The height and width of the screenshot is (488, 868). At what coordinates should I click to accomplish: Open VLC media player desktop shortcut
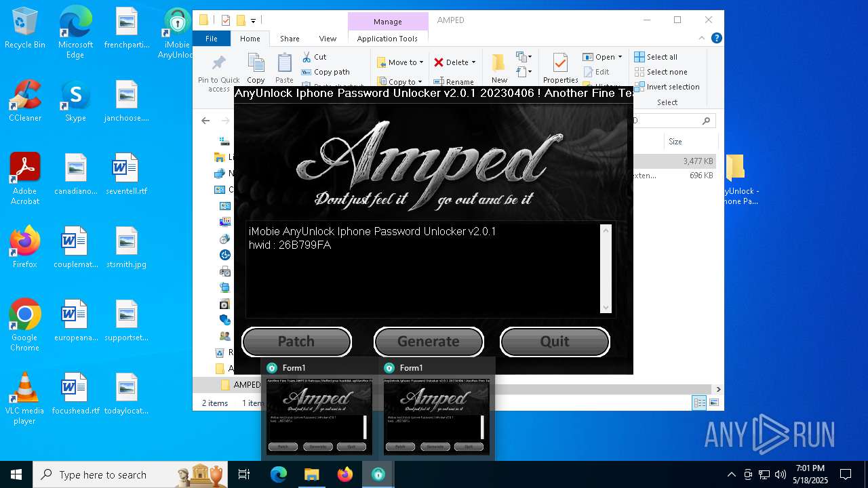pyautogui.click(x=25, y=399)
